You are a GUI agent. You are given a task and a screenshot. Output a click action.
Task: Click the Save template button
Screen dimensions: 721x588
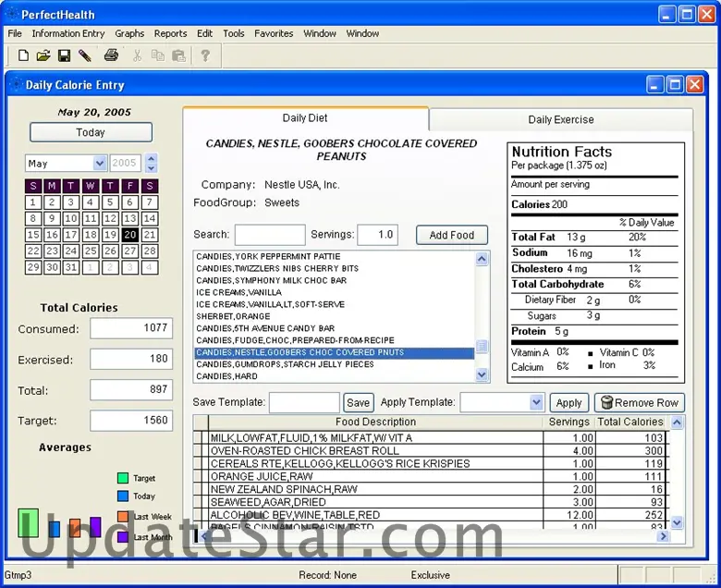coord(359,403)
